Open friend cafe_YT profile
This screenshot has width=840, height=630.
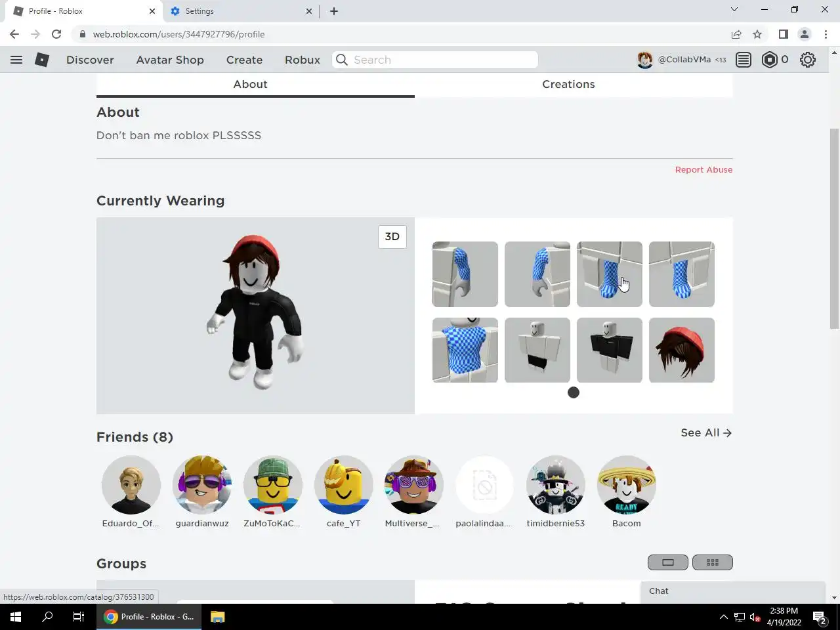point(344,485)
